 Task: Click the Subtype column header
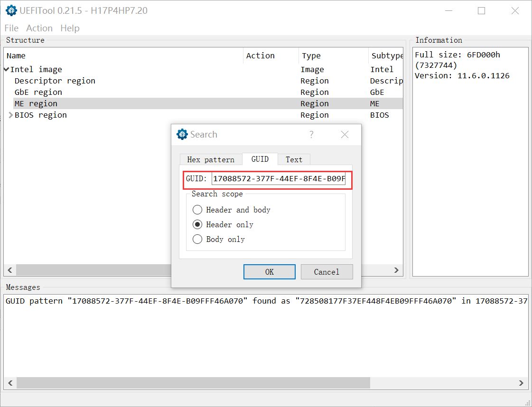(x=386, y=55)
